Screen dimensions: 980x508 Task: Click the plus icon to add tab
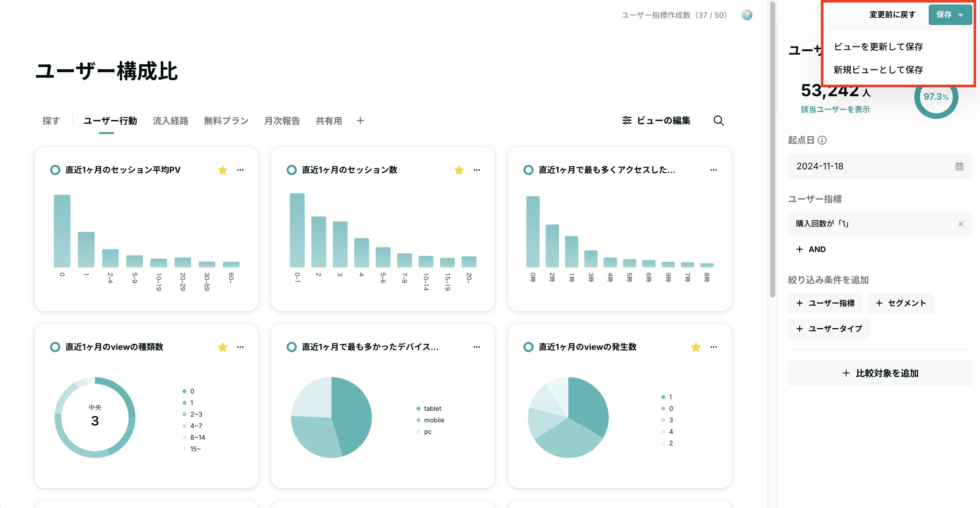[360, 121]
